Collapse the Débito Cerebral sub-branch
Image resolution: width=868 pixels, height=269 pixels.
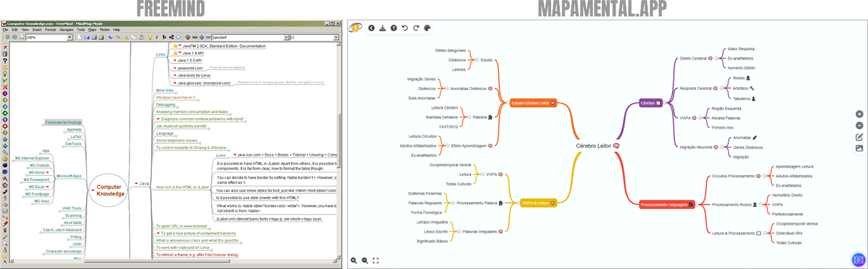pyautogui.click(x=716, y=58)
